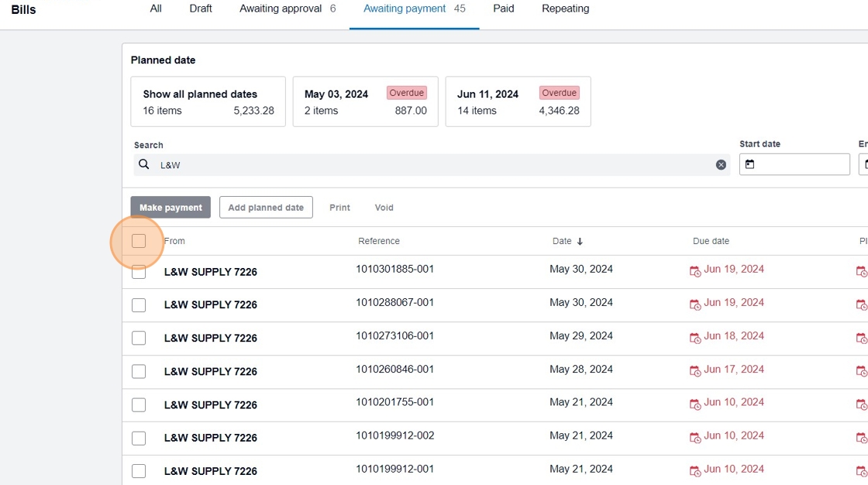This screenshot has height=485, width=868.
Task: Click the Make payment button
Action: [170, 207]
